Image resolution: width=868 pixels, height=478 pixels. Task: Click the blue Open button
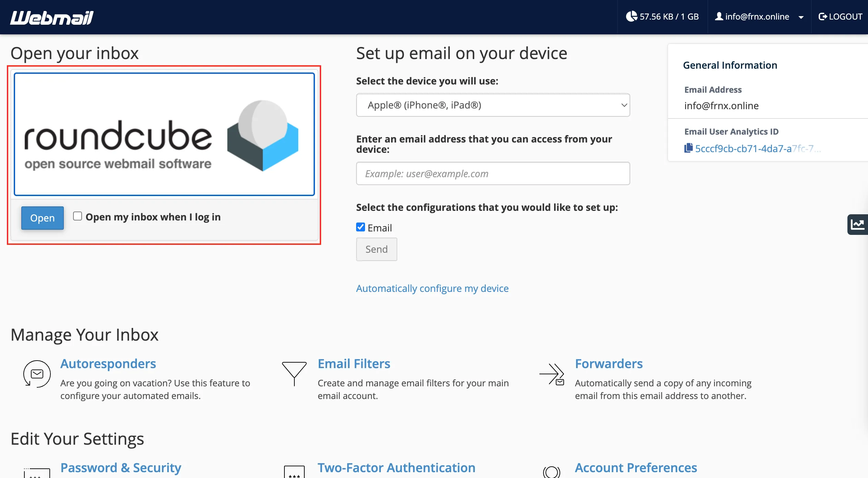[x=43, y=218]
